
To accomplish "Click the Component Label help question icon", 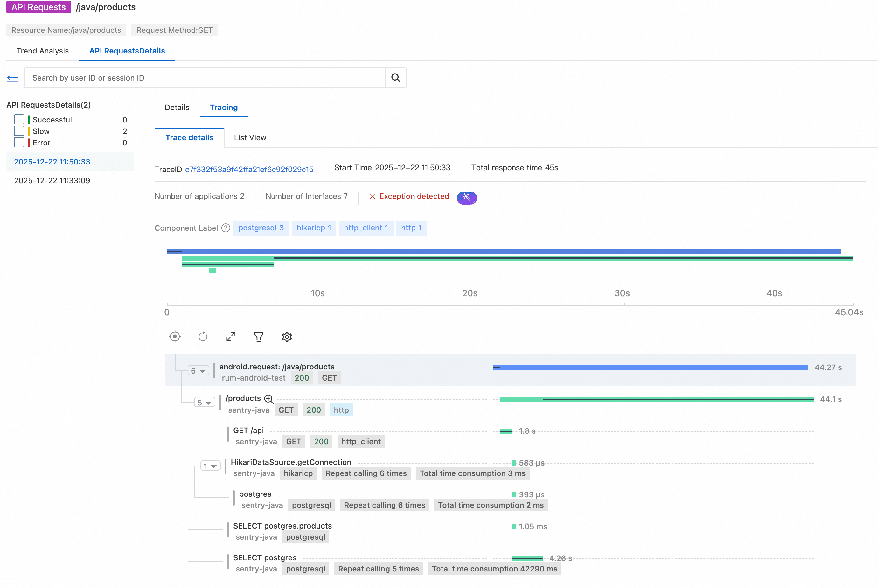I will [226, 228].
